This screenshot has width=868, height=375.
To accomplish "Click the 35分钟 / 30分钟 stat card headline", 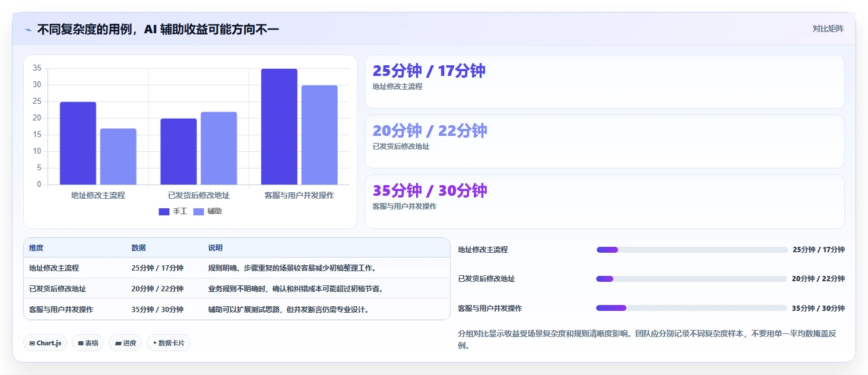I will (430, 190).
